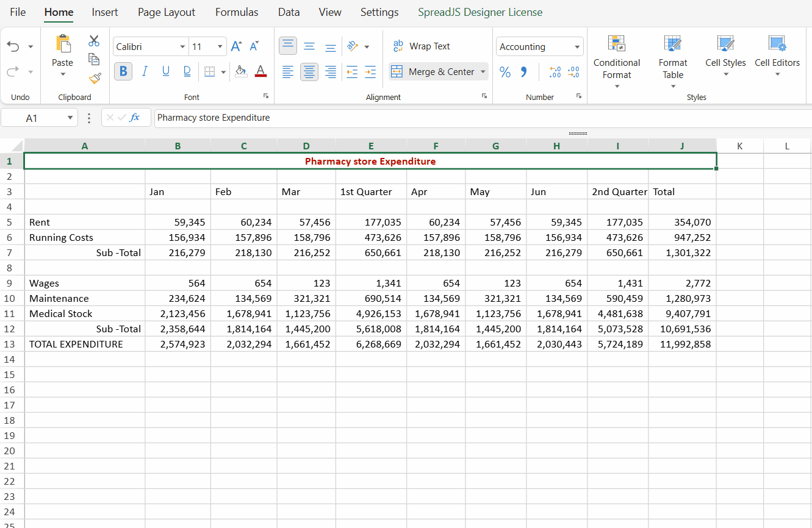Open Format Table gallery

click(673, 62)
